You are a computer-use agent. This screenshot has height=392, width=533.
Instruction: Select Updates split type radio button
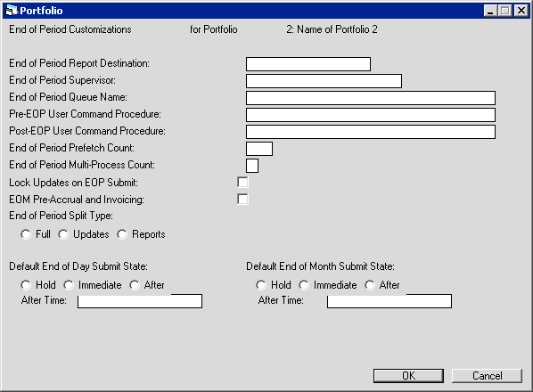(63, 234)
